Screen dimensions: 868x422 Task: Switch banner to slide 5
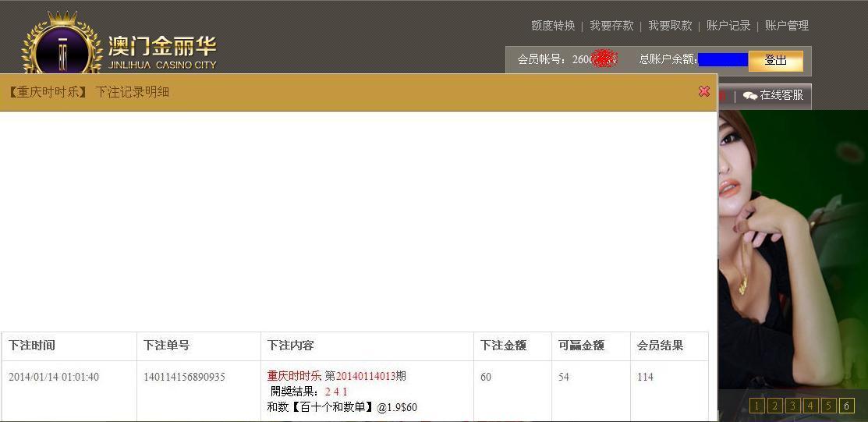point(828,406)
